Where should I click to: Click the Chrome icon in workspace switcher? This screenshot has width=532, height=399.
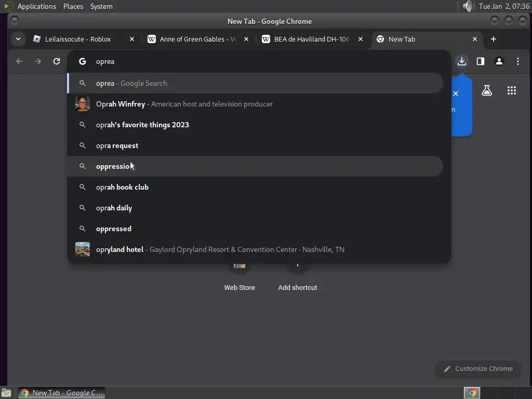pyautogui.click(x=472, y=393)
